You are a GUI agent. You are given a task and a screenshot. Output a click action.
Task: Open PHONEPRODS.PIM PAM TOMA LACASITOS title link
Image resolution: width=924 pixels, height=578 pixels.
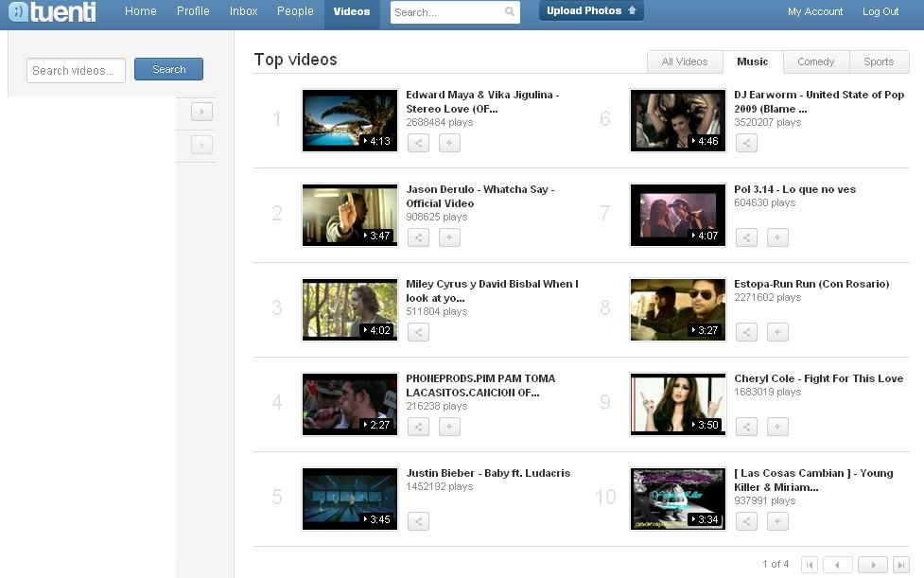tap(480, 385)
